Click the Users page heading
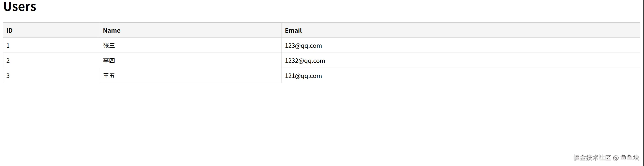The image size is (644, 166). pyautogui.click(x=20, y=7)
